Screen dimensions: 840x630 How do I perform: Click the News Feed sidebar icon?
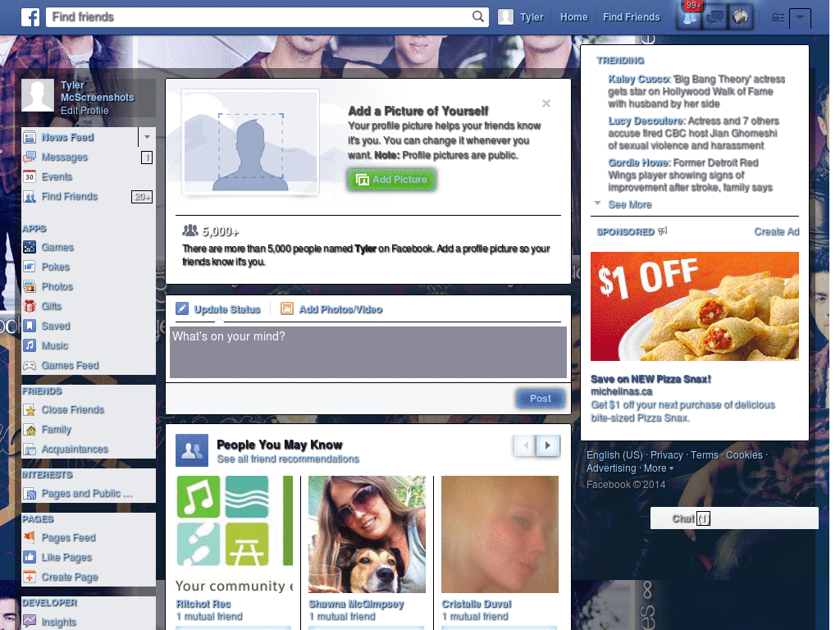[x=30, y=137]
